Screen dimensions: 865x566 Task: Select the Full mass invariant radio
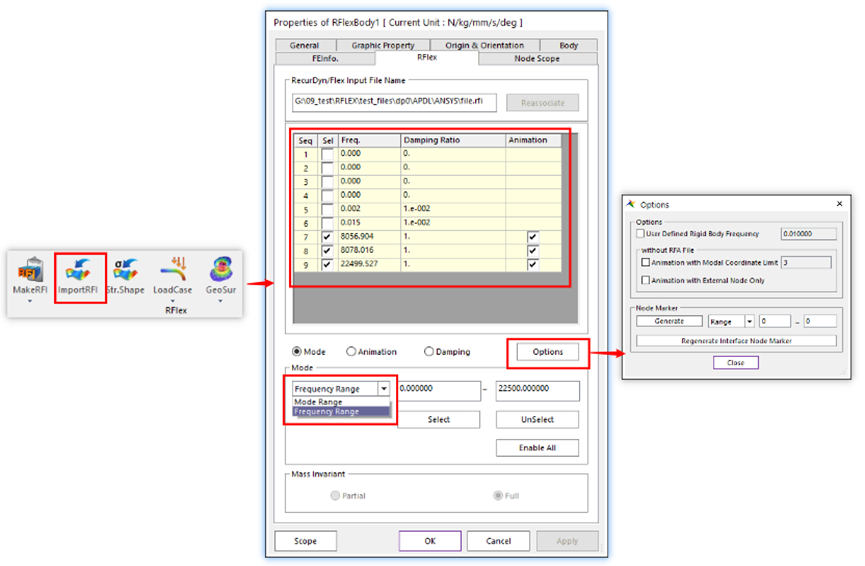(x=498, y=495)
